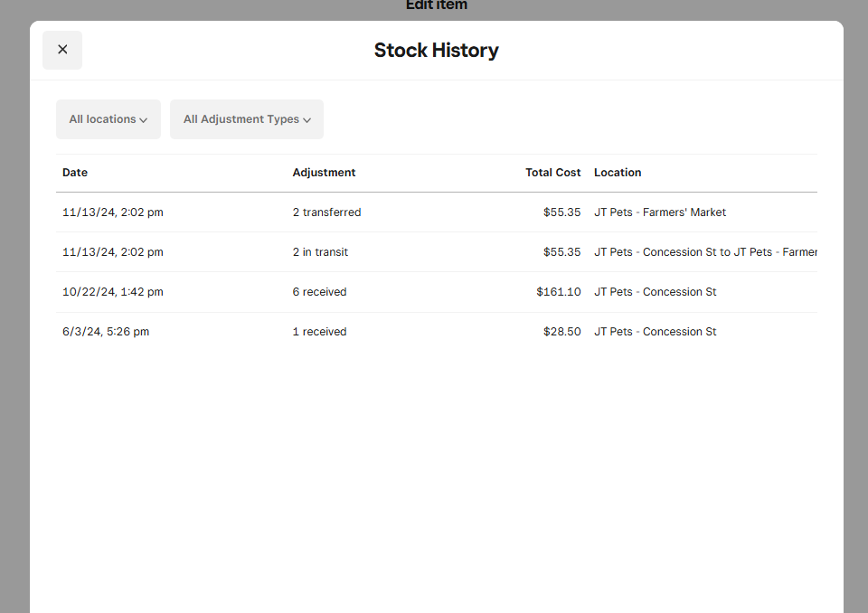This screenshot has height=613, width=868.
Task: Select the '1 received' adjustment record
Action: [319, 331]
